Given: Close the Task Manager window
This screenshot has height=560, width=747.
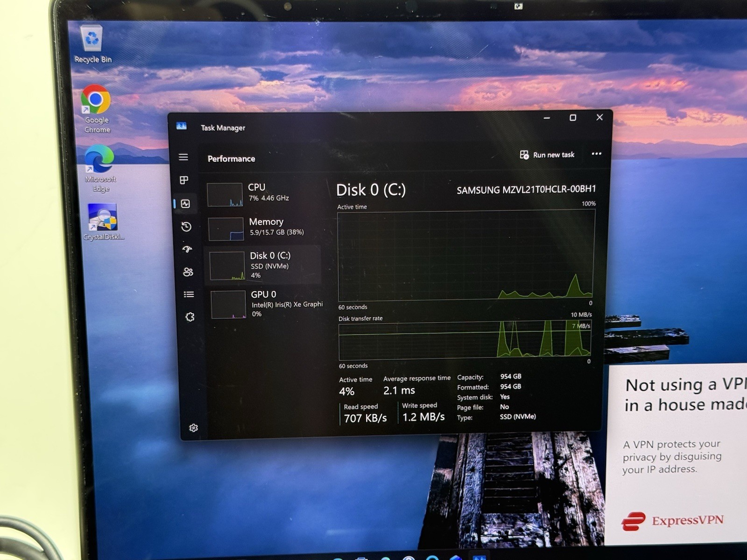Looking at the screenshot, I should click(599, 117).
